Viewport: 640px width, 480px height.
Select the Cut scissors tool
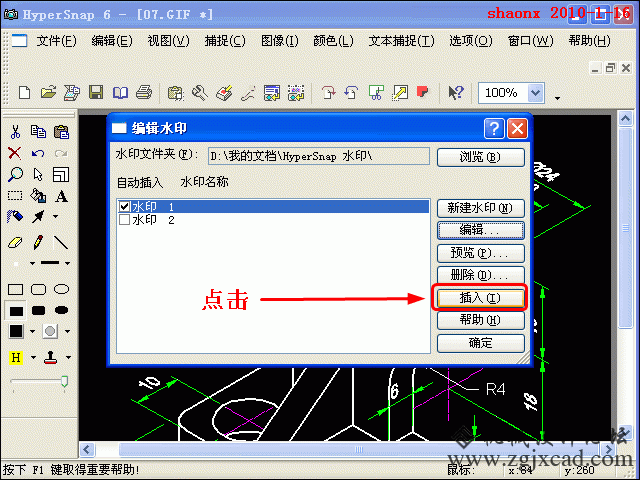(x=15, y=132)
